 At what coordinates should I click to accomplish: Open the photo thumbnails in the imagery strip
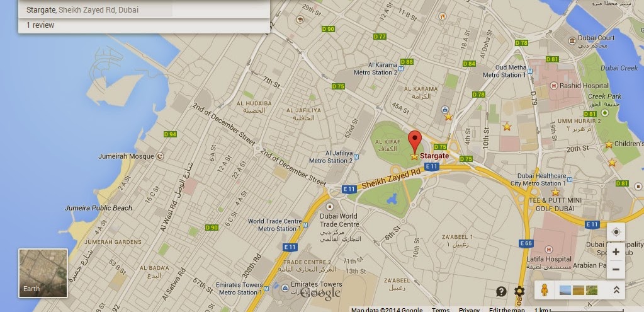pyautogui.click(x=579, y=290)
